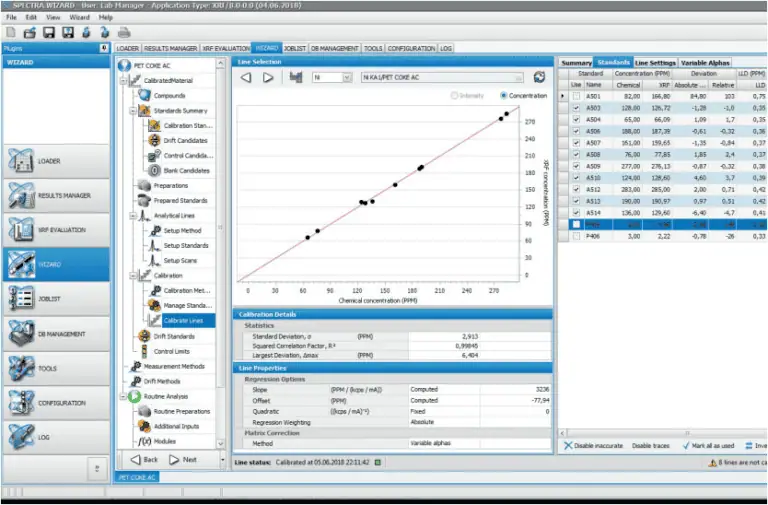Open the DB Management sidebar icon
The width and height of the screenshot is (768, 505).
point(21,334)
